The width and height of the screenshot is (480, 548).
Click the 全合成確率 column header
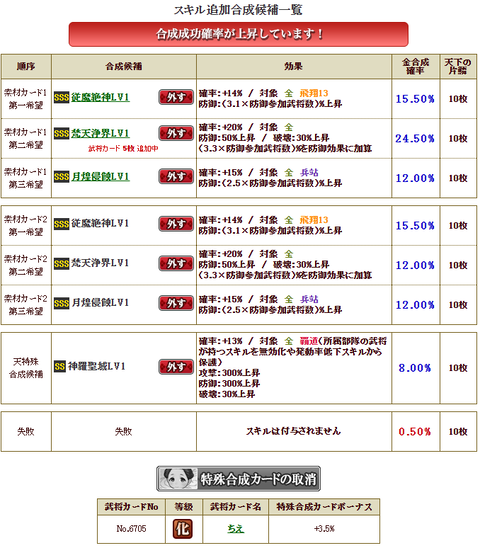415,66
